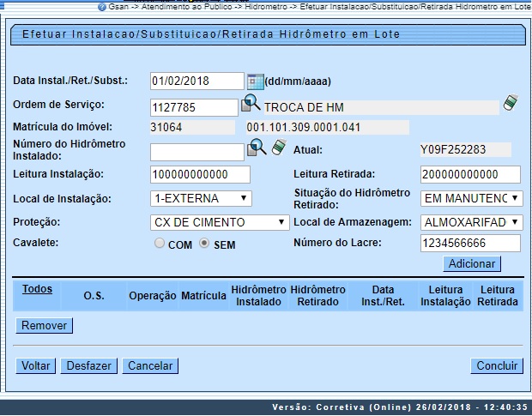Click the search magnifier beside Ordem de Serviço

(x=250, y=105)
